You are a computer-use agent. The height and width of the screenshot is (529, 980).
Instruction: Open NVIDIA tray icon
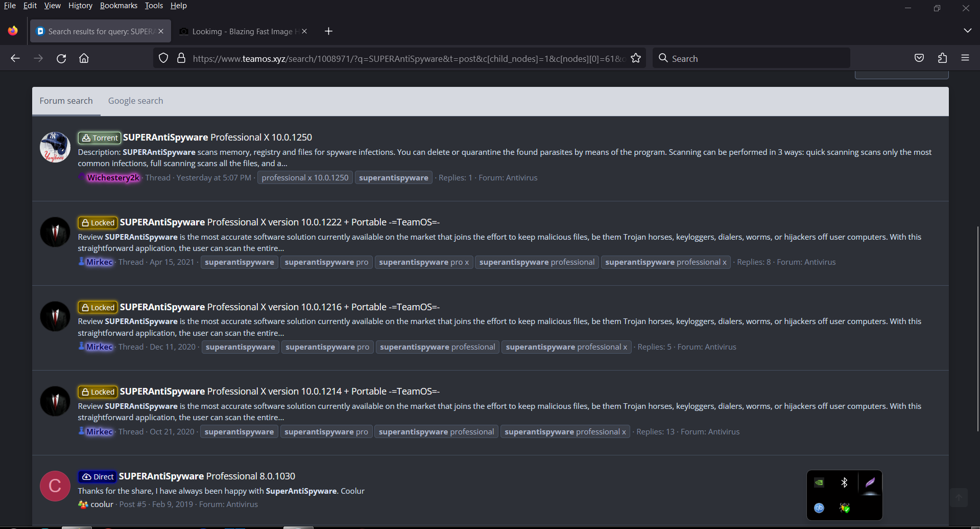tap(819, 482)
